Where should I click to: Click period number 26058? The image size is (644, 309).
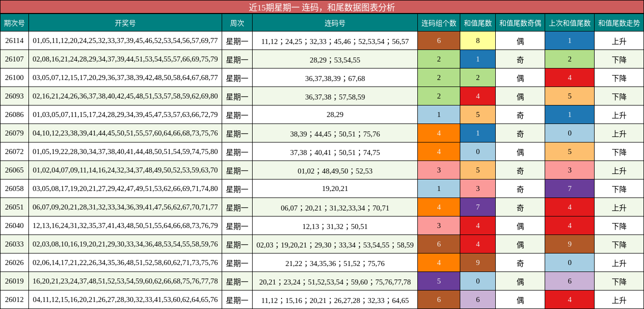coord(14,188)
